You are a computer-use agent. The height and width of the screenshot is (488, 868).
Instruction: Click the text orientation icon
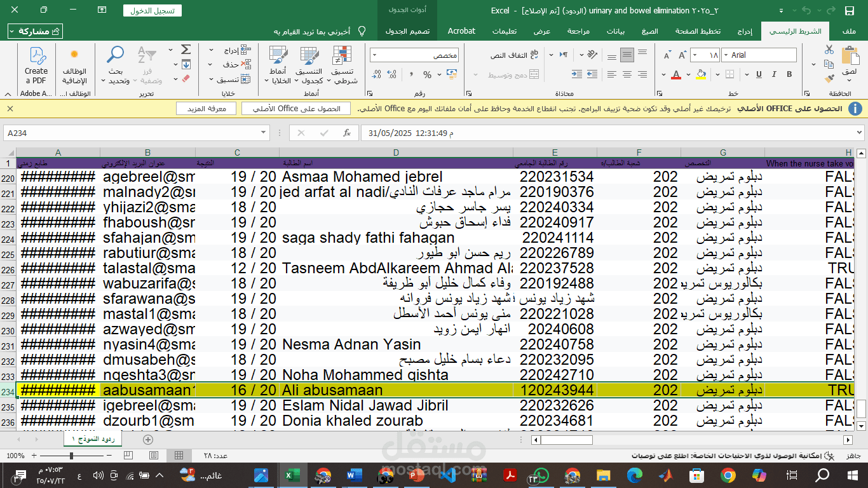click(591, 55)
